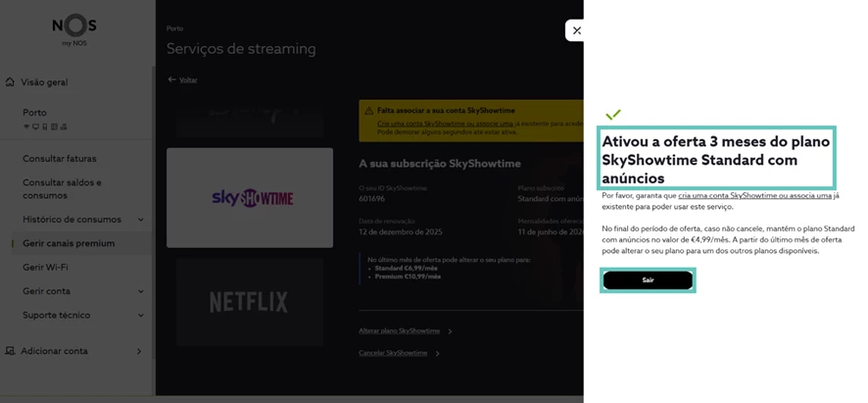The width and height of the screenshot is (868, 403).
Task: Expand Gerir conta chevron
Action: [x=141, y=291]
